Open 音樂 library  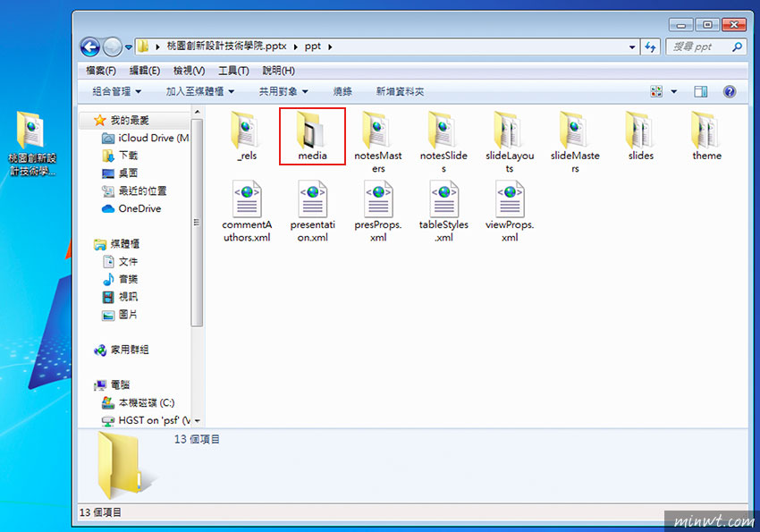[x=120, y=279]
